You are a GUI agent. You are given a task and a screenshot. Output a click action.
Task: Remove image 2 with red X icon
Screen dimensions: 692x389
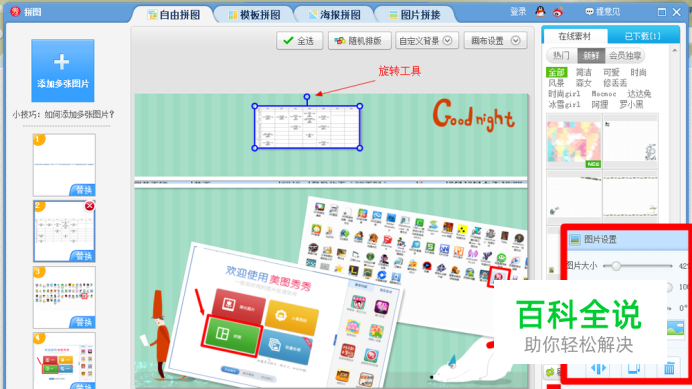coord(90,206)
